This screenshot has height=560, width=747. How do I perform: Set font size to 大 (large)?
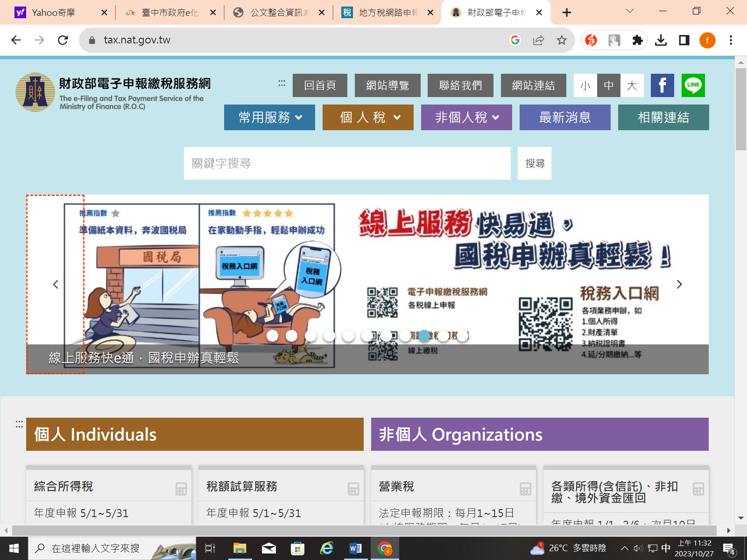[632, 85]
